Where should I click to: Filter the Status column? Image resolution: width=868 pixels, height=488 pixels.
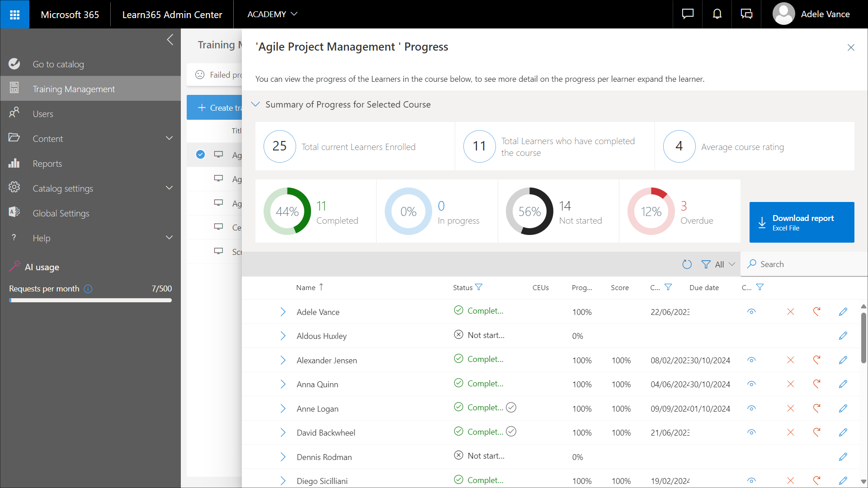[479, 287]
